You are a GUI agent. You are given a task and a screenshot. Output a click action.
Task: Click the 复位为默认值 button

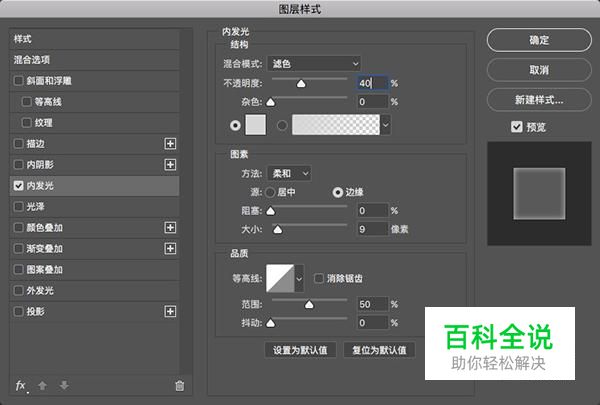click(379, 350)
